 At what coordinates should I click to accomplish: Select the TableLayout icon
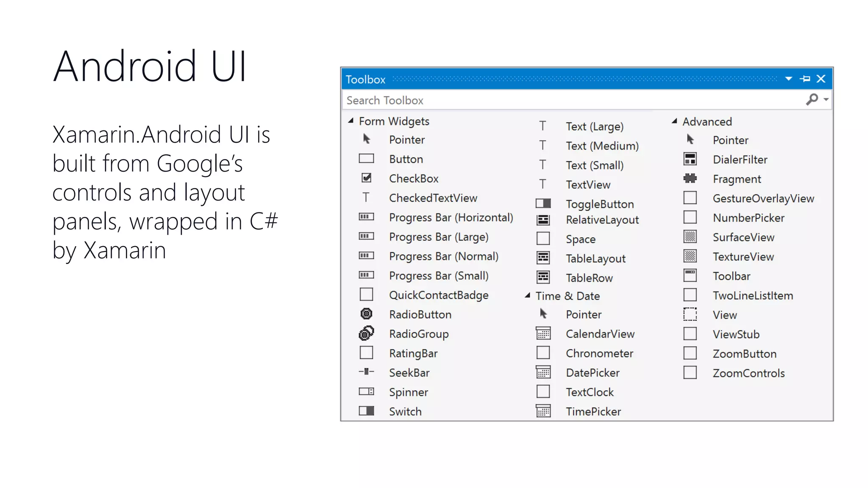point(543,258)
